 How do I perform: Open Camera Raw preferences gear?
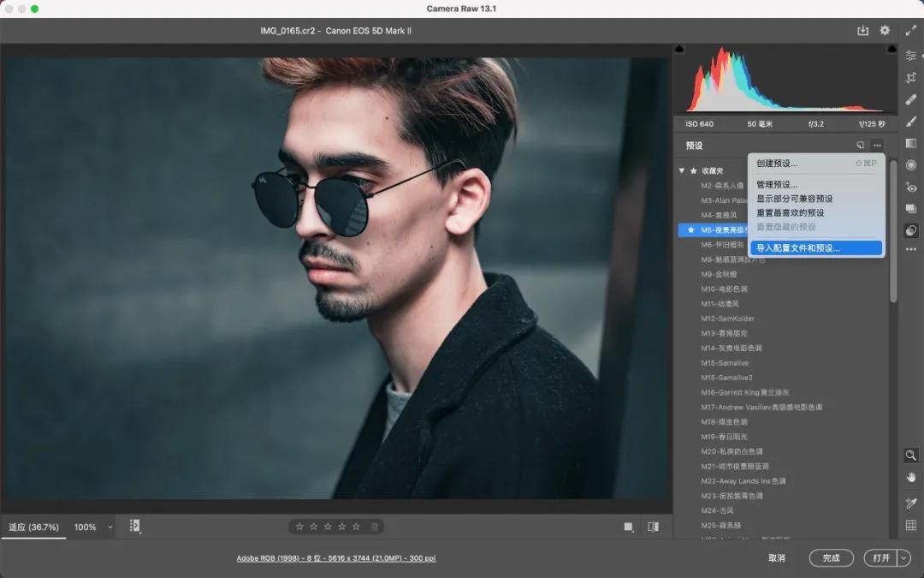[885, 31]
